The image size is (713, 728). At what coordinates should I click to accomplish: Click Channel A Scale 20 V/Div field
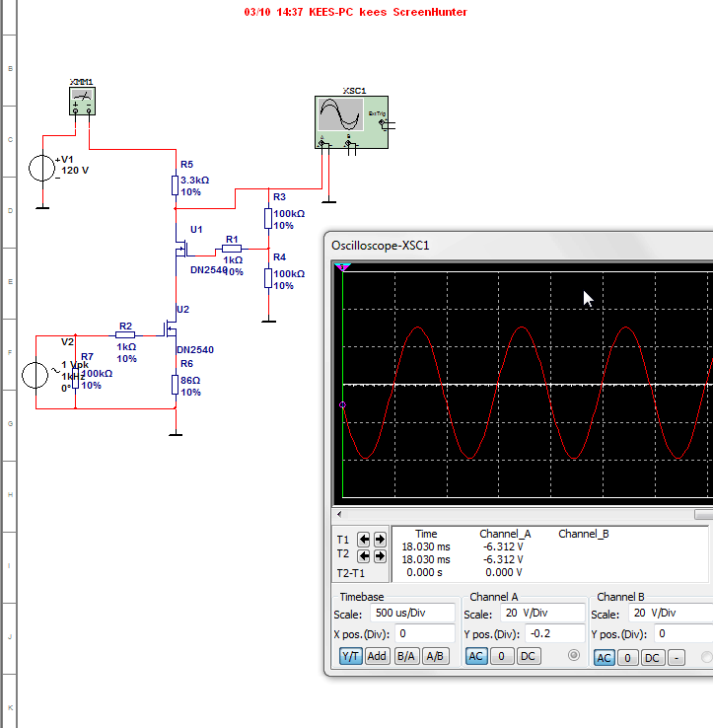pyautogui.click(x=542, y=613)
